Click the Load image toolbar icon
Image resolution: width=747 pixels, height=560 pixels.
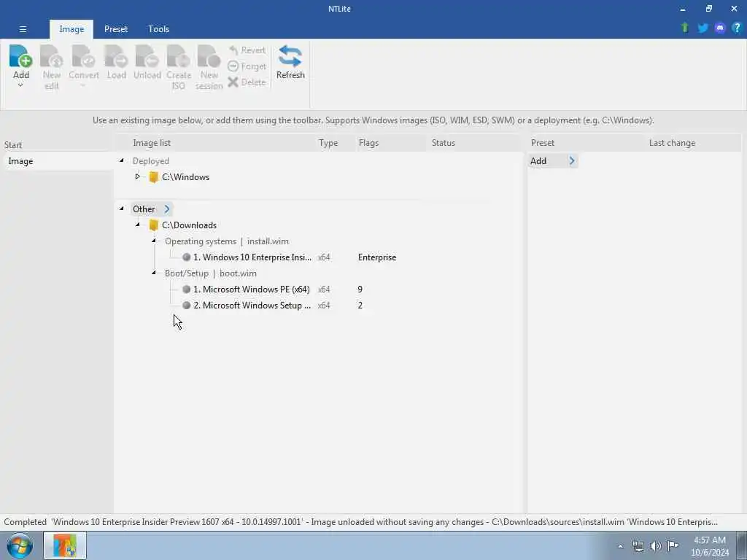pos(116,62)
